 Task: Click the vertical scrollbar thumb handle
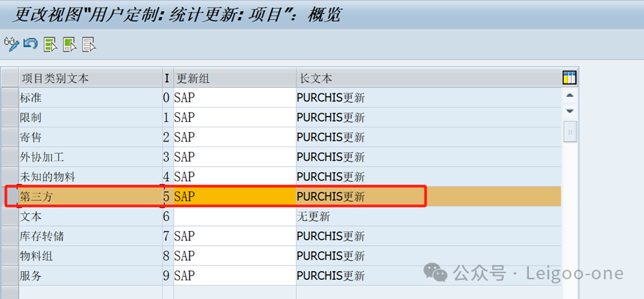pyautogui.click(x=570, y=131)
